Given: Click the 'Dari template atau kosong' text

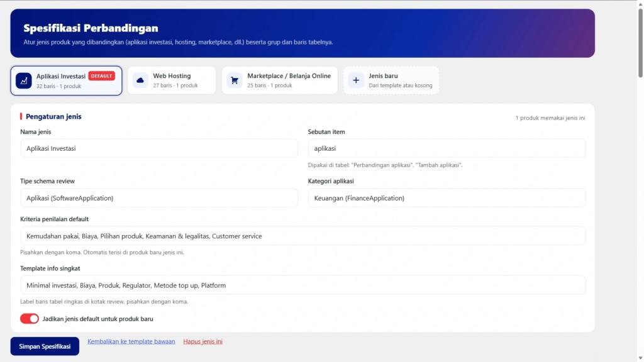Looking at the screenshot, I should coord(401,85).
